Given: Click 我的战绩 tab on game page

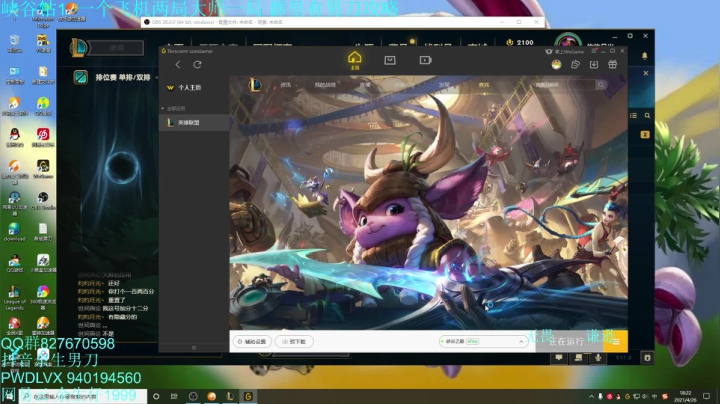Looking at the screenshot, I should click(325, 85).
